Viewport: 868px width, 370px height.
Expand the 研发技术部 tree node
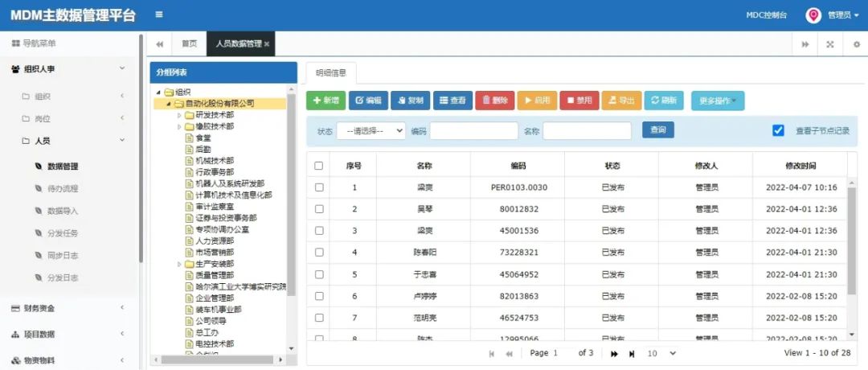coord(178,115)
